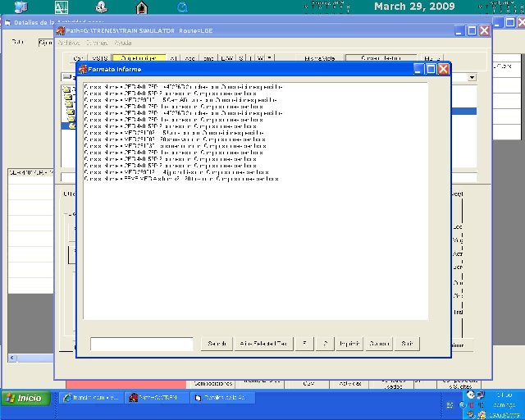Click the Imprimir button
The image size is (525, 420).
pos(349,343)
